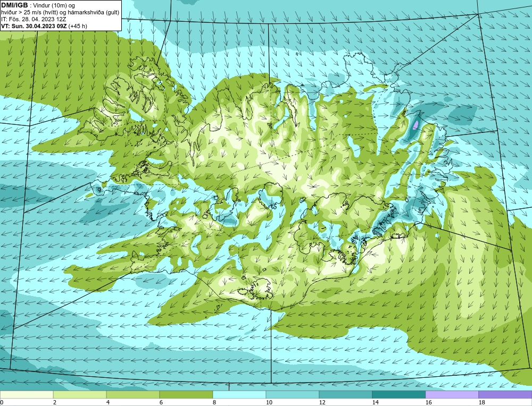
Task: Click the legend label '0'
Action: point(2,402)
